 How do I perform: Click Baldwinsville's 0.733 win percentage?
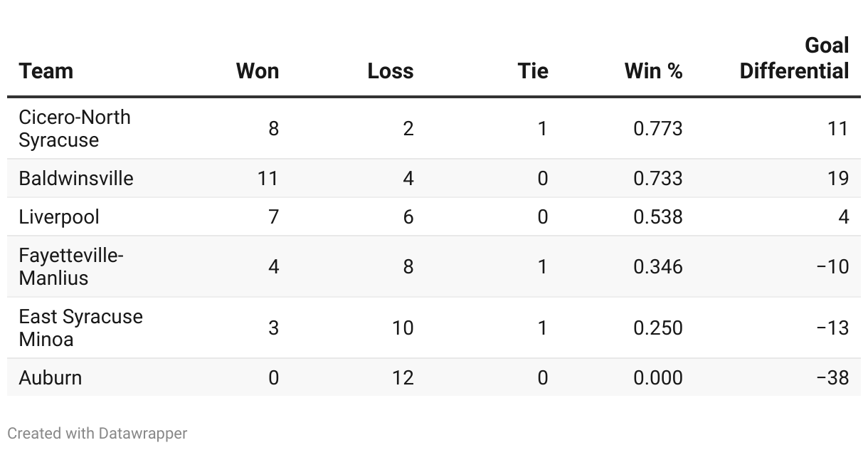pyautogui.click(x=657, y=178)
